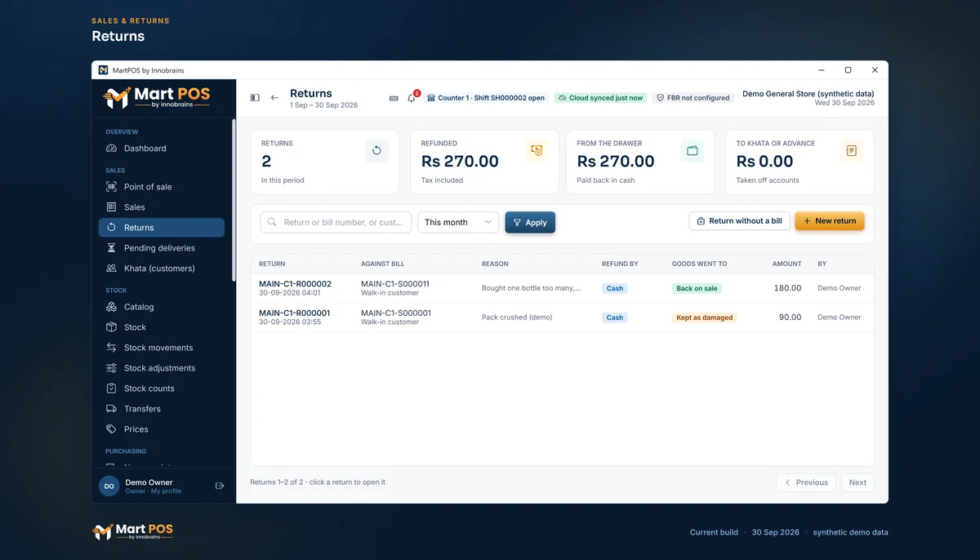The image size is (980, 560).
Task: Click the FBR not configured badge
Action: click(693, 98)
